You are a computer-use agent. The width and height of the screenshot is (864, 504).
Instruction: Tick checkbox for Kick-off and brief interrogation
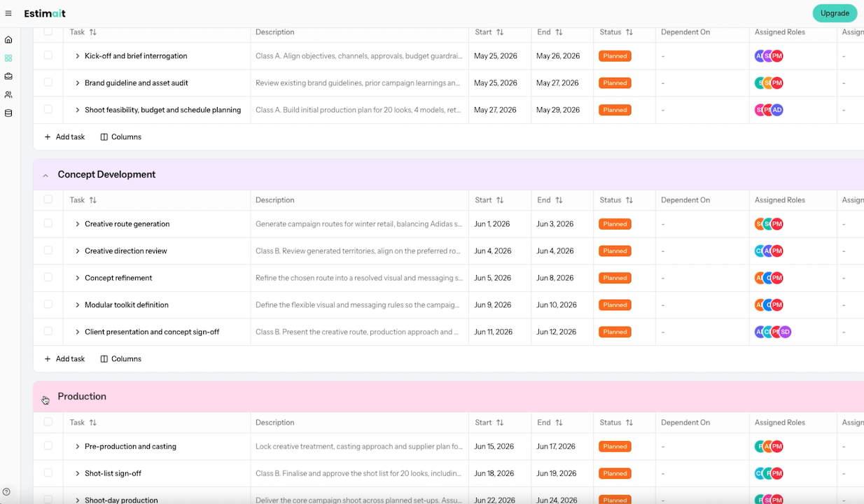(48, 55)
